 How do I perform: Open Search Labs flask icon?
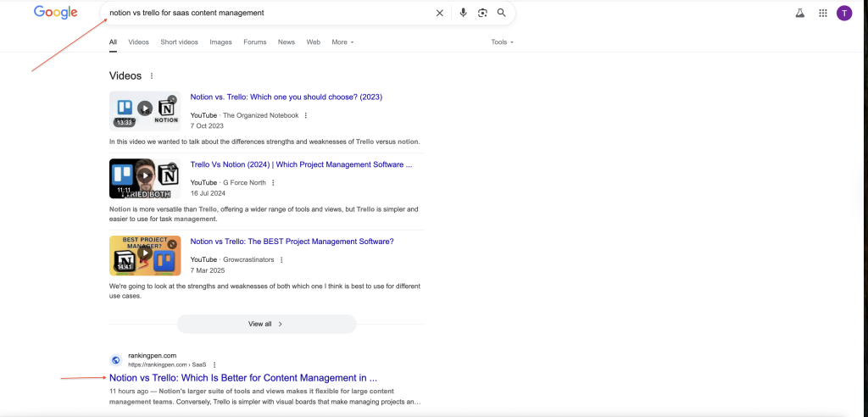click(x=800, y=14)
